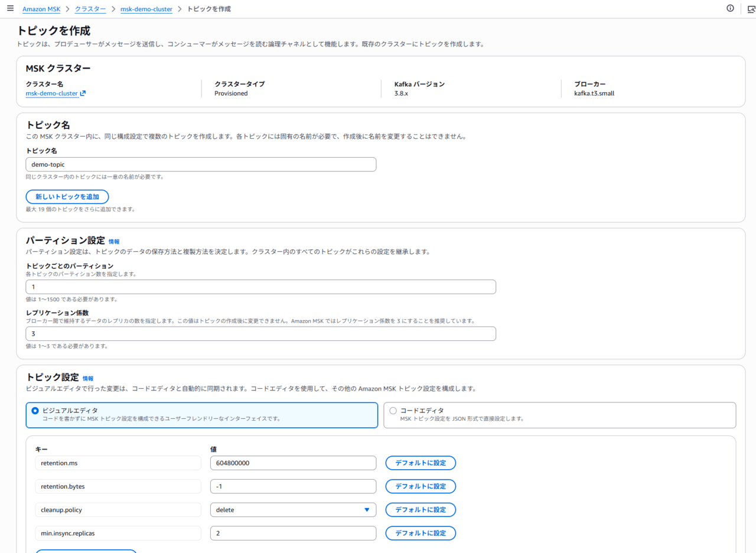Image resolution: width=756 pixels, height=553 pixels.
Task: Open the hamburger navigation menu
Action: tap(10, 9)
